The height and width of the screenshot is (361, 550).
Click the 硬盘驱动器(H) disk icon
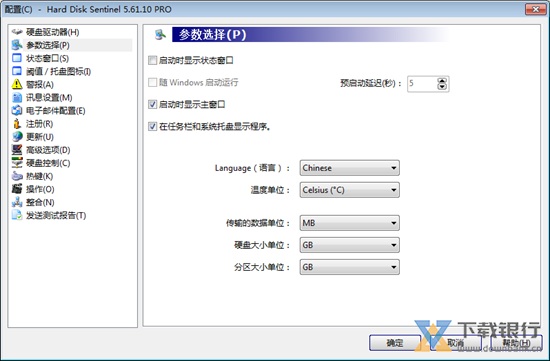[17, 32]
